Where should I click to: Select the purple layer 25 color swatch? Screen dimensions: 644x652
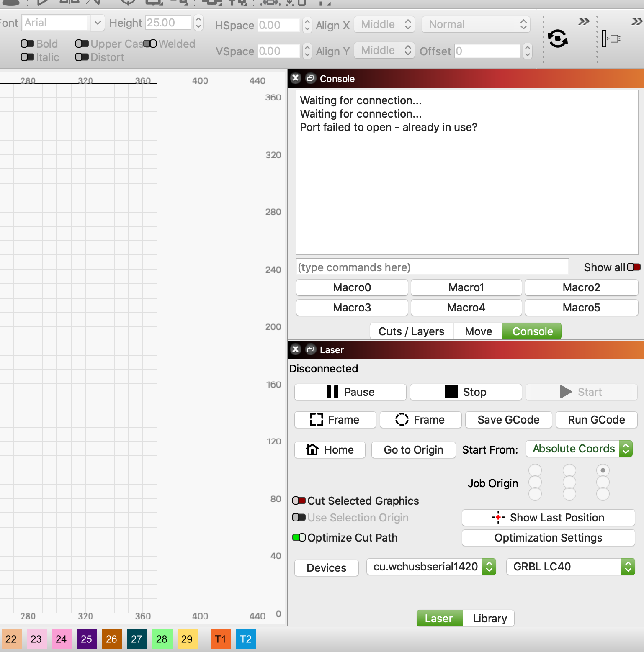click(87, 639)
